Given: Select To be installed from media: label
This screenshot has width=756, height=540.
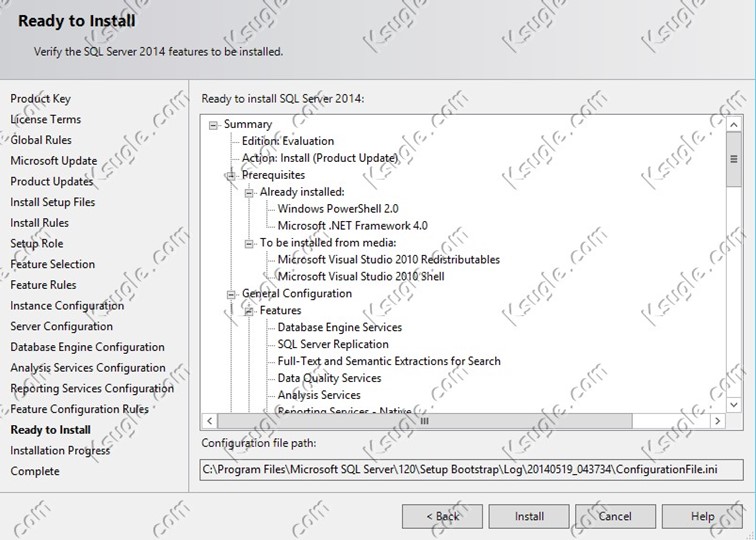Looking at the screenshot, I should (328, 243).
